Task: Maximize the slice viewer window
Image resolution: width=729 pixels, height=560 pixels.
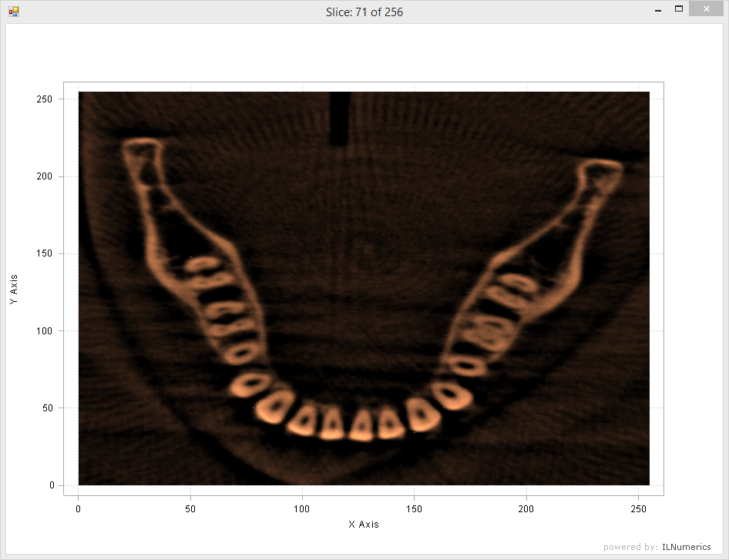Action: 679,9
